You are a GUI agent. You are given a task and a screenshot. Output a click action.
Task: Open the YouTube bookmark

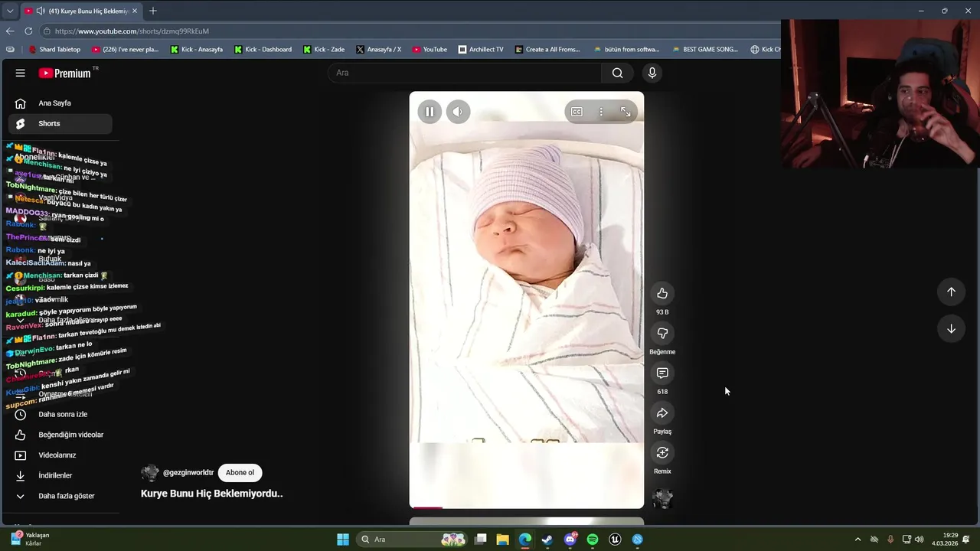point(430,49)
